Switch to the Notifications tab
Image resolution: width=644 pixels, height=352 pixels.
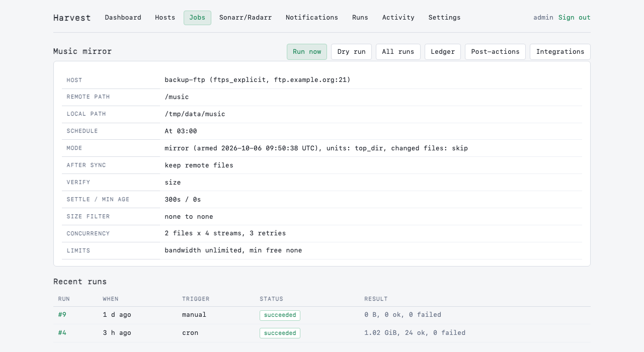pos(312,18)
